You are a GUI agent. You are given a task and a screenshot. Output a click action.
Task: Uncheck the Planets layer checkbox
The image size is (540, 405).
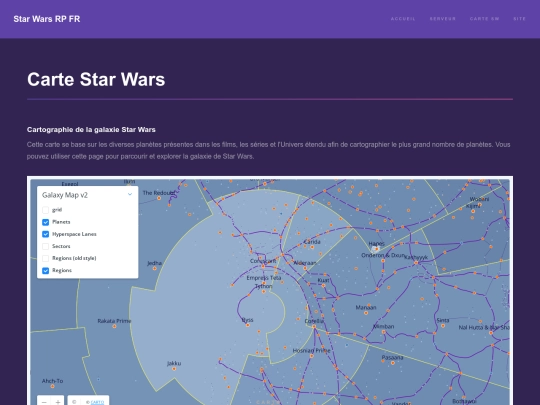45,222
